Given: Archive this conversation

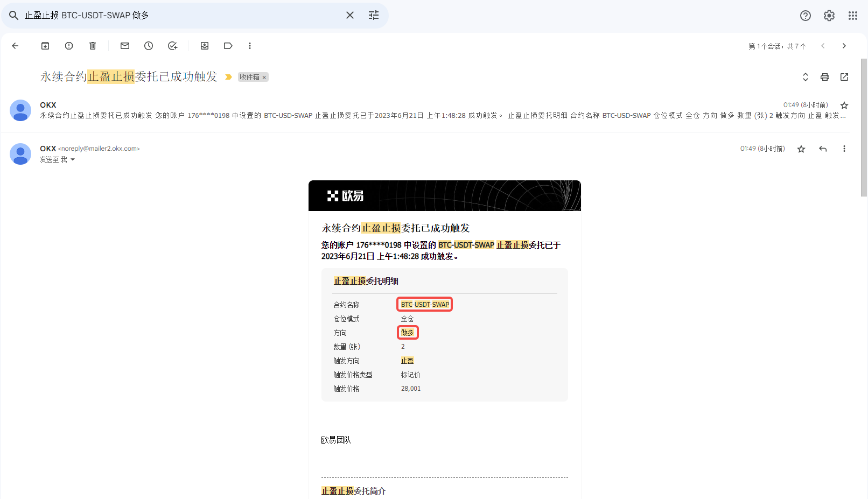Looking at the screenshot, I should coord(45,46).
